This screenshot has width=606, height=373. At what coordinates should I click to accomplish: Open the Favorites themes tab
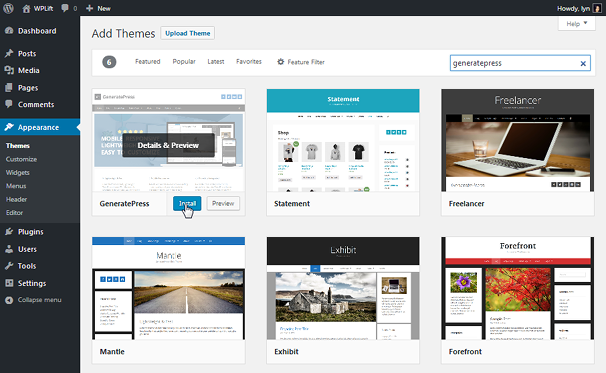click(x=249, y=61)
